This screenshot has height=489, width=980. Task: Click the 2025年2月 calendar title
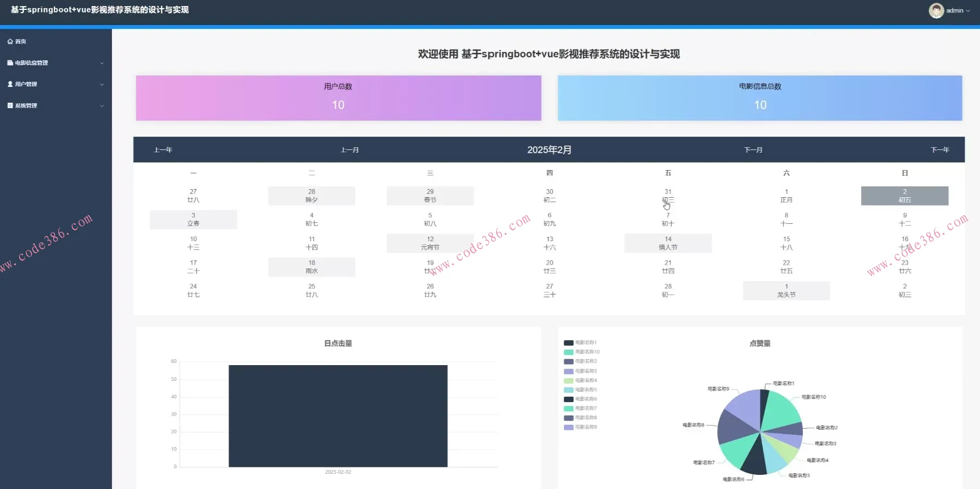point(549,150)
